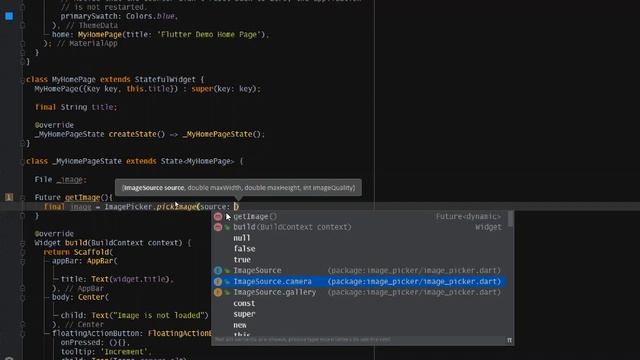Collapse the floatingActionButton fold marker
The height and width of the screenshot is (360, 640).
(22, 334)
